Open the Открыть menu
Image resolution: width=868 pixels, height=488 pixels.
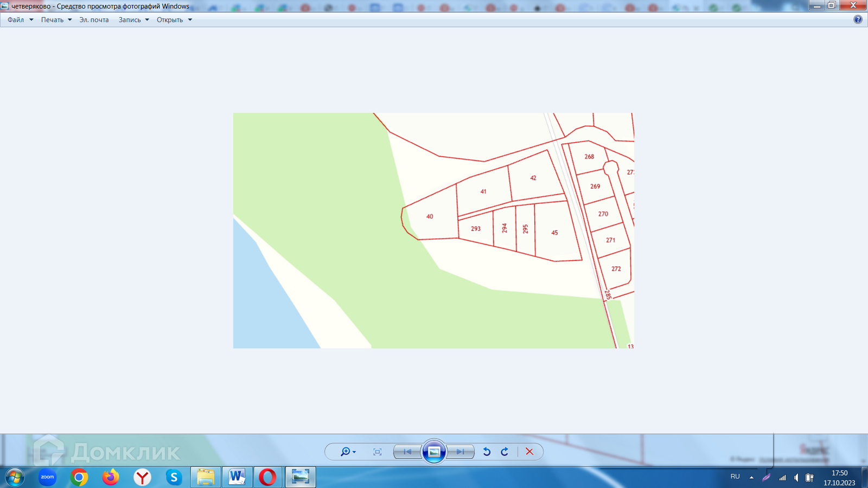[174, 20]
